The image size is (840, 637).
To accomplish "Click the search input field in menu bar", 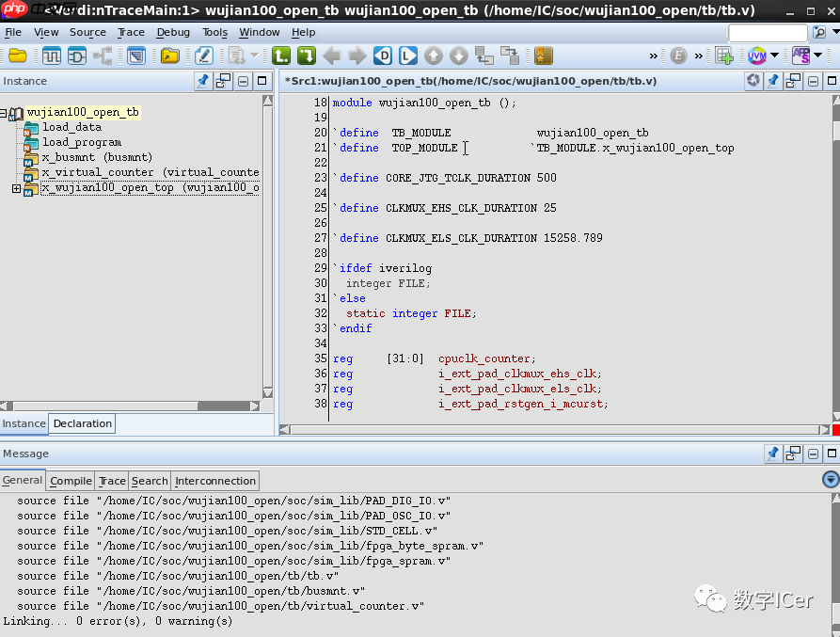I will 767,32.
